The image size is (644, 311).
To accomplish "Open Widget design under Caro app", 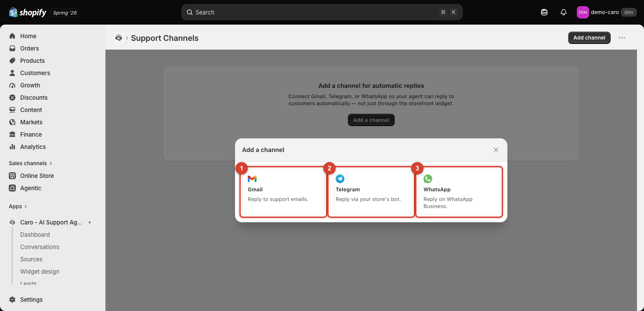I will (x=40, y=271).
